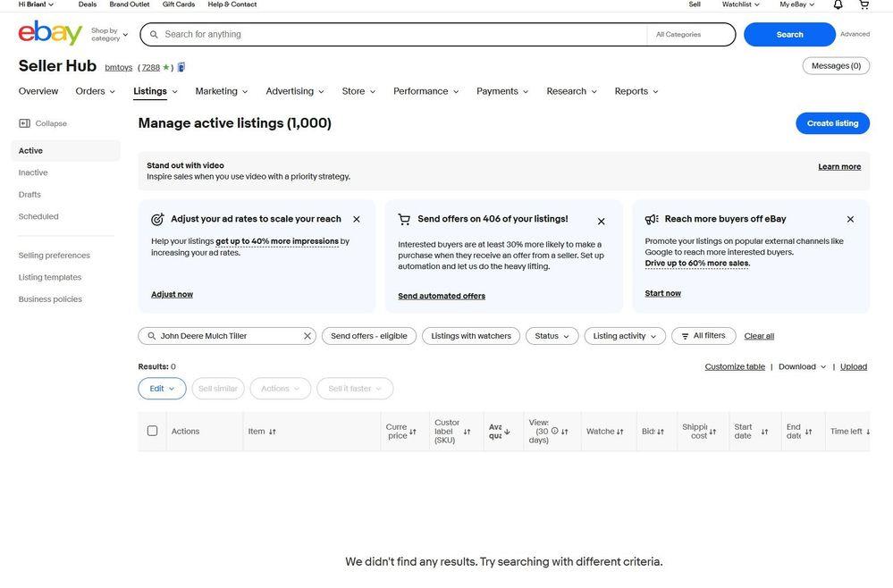
Task: Sort by Current price column arrows
Action: [x=413, y=432]
